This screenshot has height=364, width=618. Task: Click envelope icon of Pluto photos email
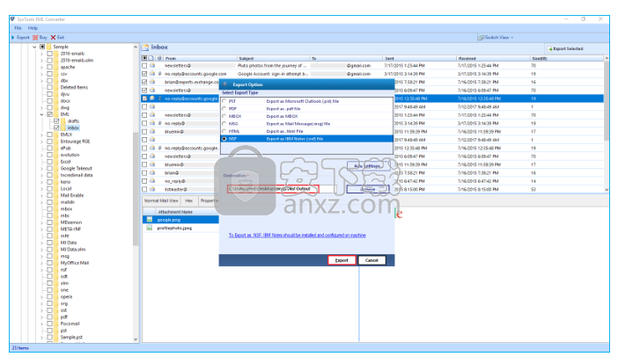[152, 65]
